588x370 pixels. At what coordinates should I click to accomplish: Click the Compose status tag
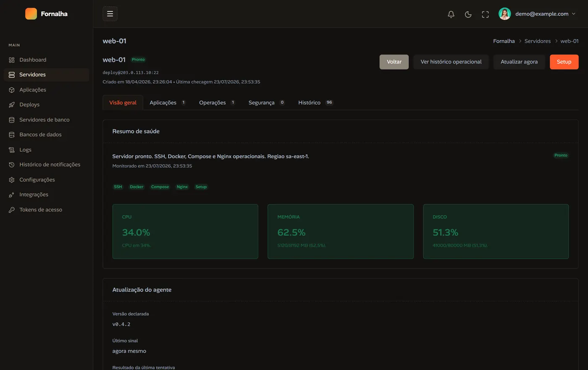[160, 187]
